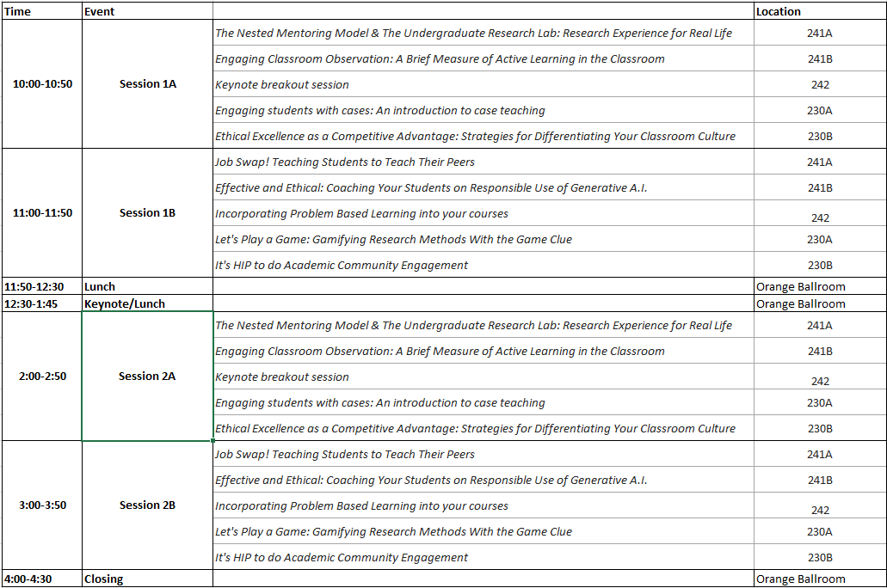The height and width of the screenshot is (588, 887).
Task: Click Session 1B's Incorporating Problem Based Learning title
Action: (x=361, y=214)
